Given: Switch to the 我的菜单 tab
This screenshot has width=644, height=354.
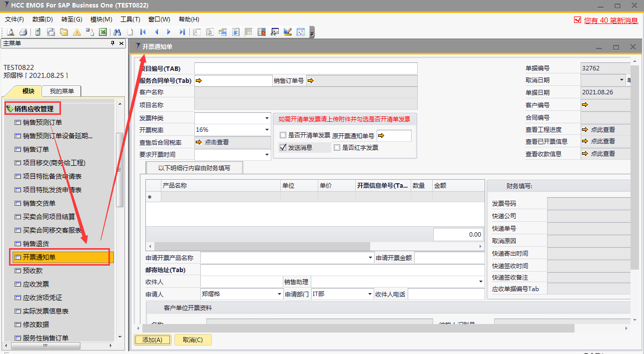Looking at the screenshot, I should coord(61,91).
